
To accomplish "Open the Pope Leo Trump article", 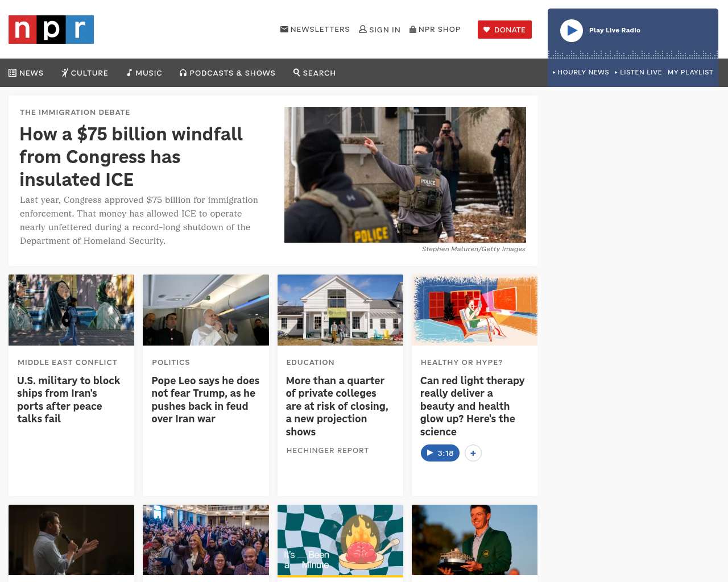I will pos(205,400).
